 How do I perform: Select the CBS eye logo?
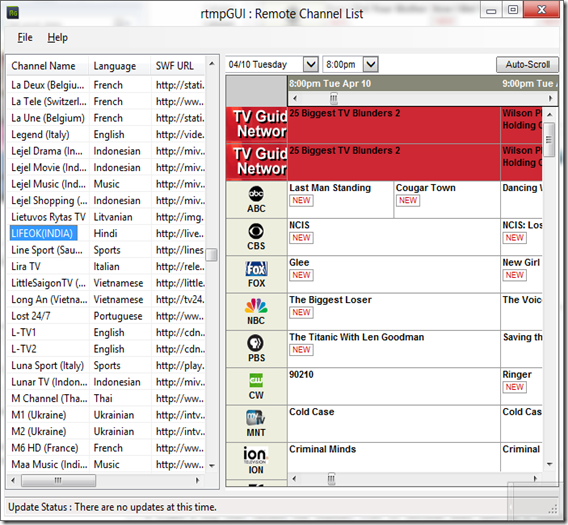[256, 231]
